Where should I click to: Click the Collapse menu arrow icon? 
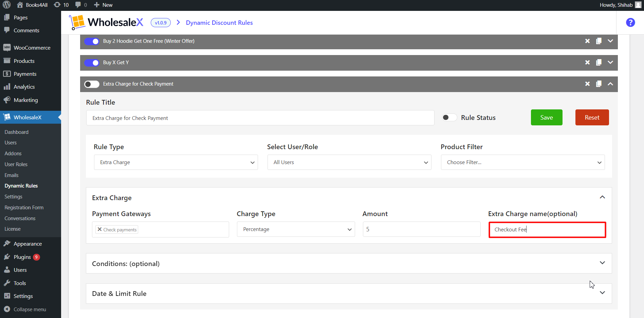(7, 309)
